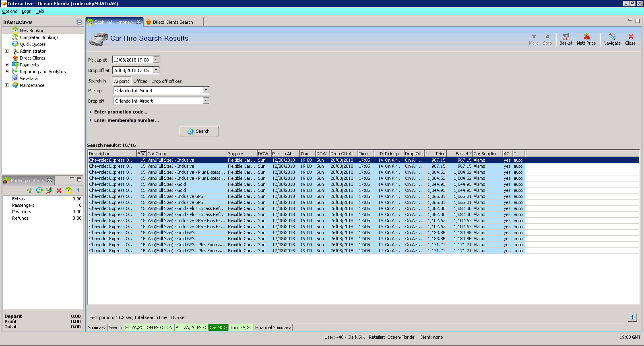The image size is (644, 346).
Task: Click the Nett Price icon
Action: point(586,39)
